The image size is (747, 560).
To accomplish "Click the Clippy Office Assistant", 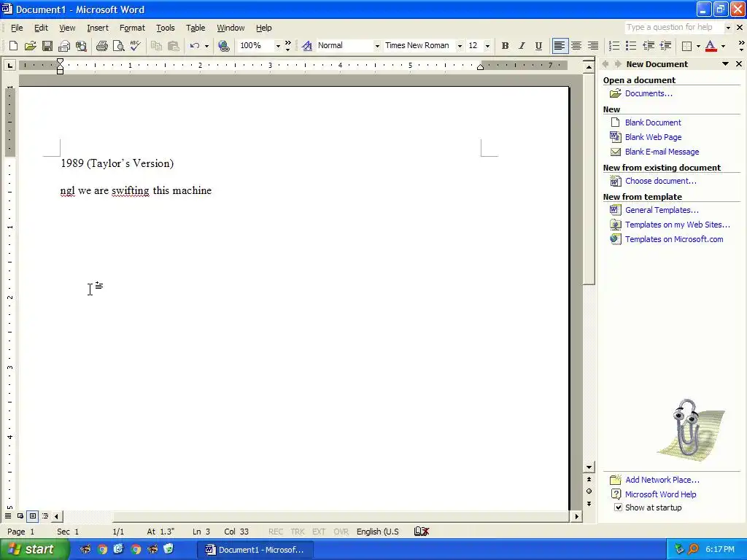I will click(690, 429).
